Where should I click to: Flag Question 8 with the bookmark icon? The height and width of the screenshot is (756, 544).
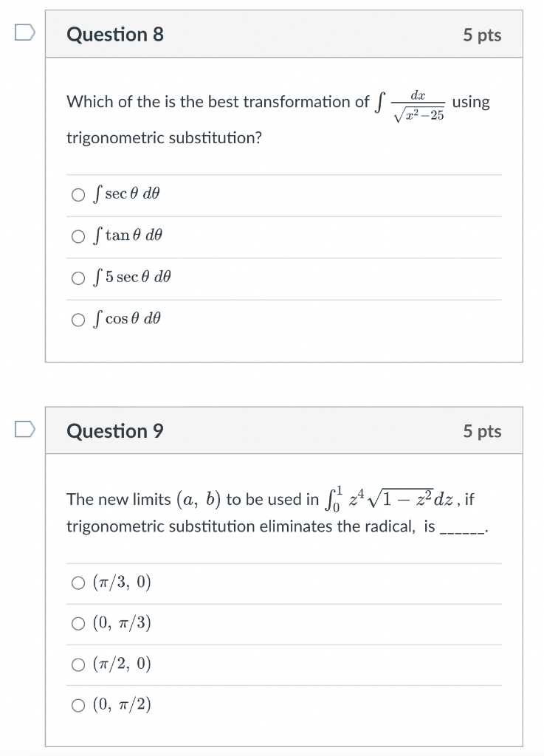[x=25, y=32]
